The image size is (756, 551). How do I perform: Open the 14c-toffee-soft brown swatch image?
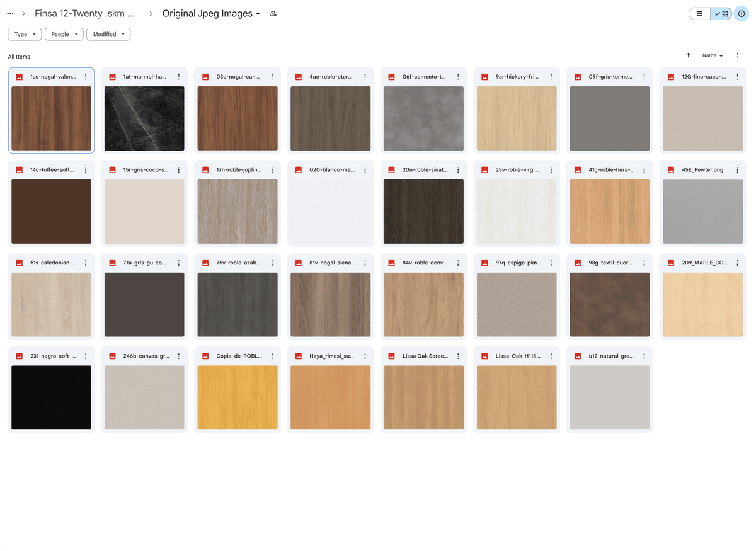51,212
